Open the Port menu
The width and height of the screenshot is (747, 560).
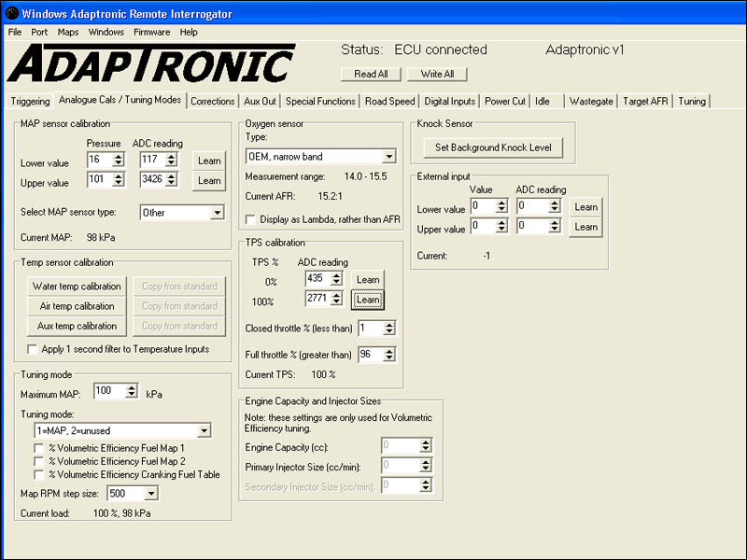pyautogui.click(x=39, y=32)
